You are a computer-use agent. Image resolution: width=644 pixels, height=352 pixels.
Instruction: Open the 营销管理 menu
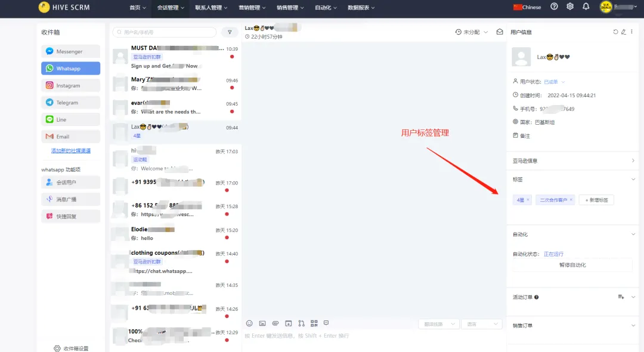(x=252, y=7)
